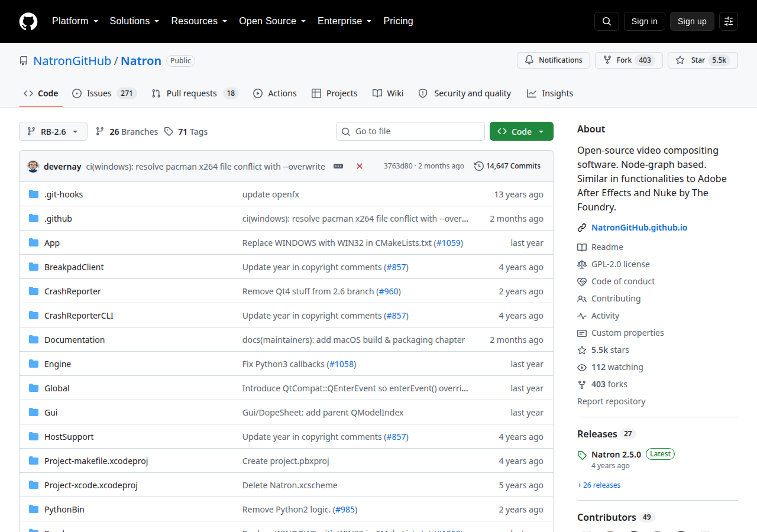
Task: Click the Engine folder icon
Action: 34,364
